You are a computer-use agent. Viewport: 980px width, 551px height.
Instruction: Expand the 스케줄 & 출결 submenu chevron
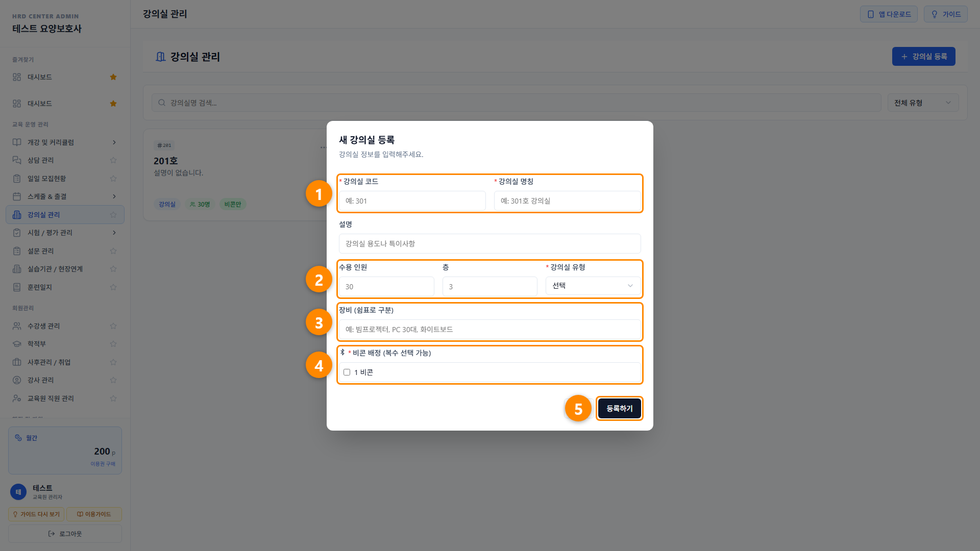(x=114, y=196)
